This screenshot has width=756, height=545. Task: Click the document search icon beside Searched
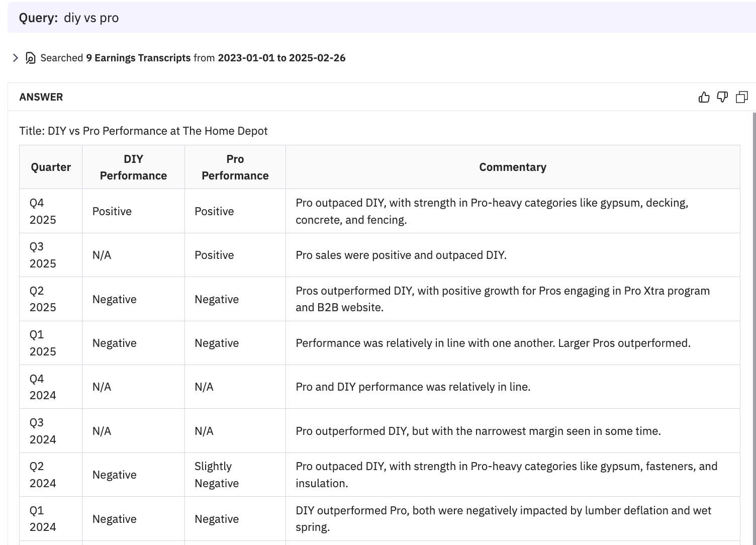point(31,58)
